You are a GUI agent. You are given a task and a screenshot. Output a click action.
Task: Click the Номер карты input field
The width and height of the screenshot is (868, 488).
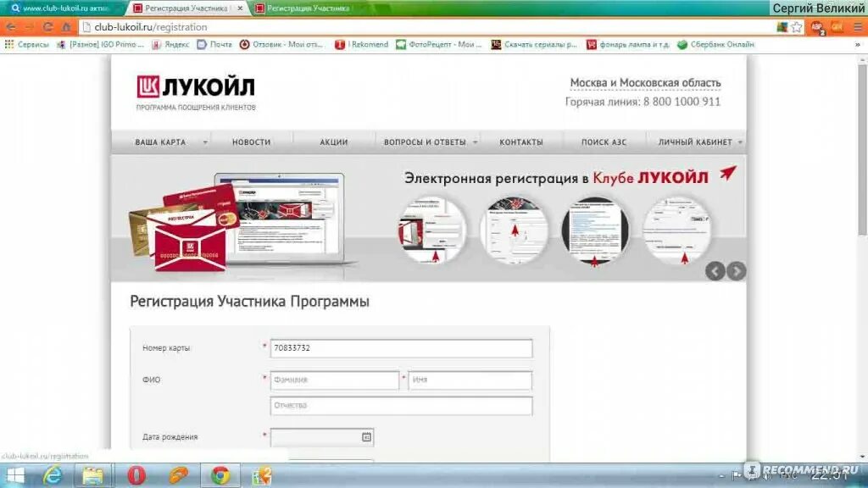(401, 348)
